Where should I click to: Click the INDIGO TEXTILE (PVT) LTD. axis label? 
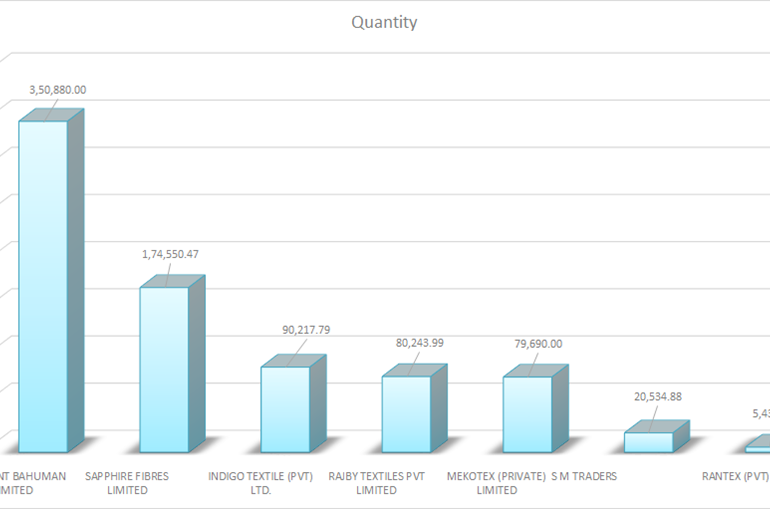[260, 483]
